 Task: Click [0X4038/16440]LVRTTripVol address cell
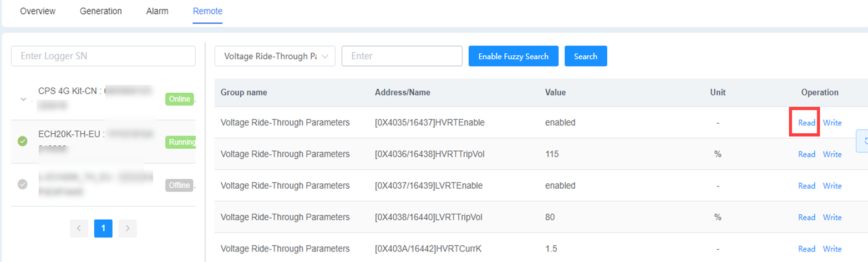pyautogui.click(x=429, y=217)
